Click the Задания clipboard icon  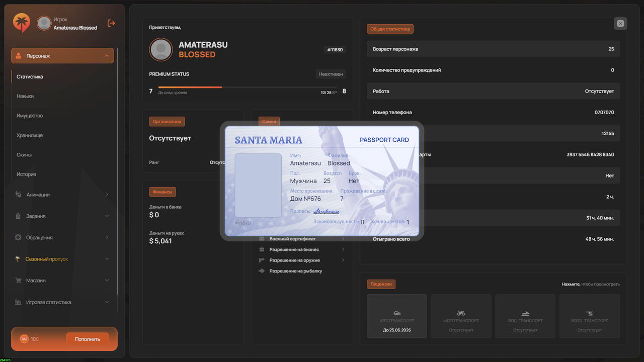click(x=18, y=216)
